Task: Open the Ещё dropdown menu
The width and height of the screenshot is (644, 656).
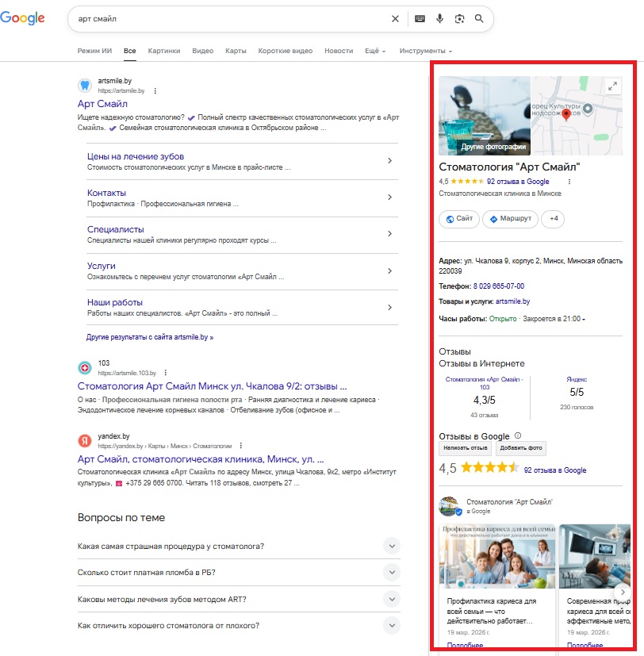Action: (375, 51)
